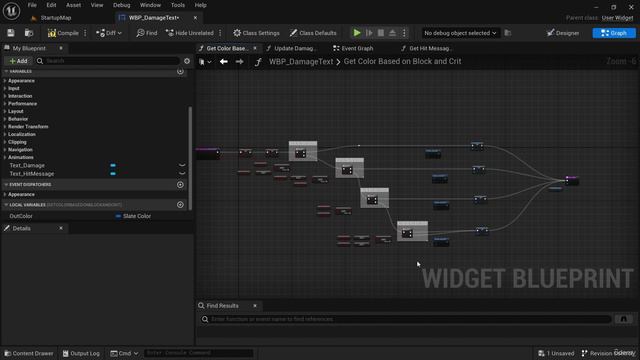Open the Asset menu
Viewport: 640px width, 360px height.
pyautogui.click(x=73, y=5)
